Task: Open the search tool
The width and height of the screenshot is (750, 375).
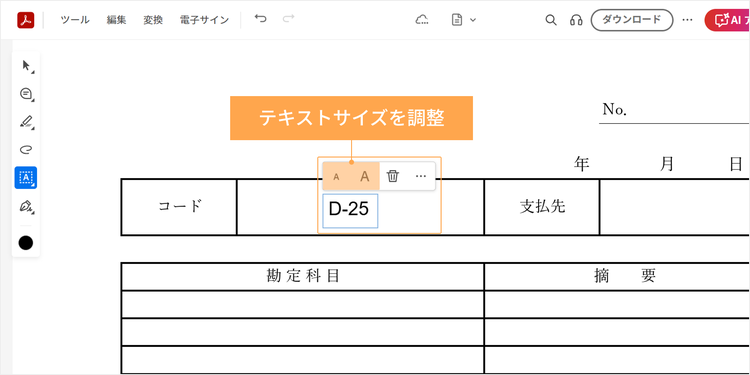Action: point(551,20)
